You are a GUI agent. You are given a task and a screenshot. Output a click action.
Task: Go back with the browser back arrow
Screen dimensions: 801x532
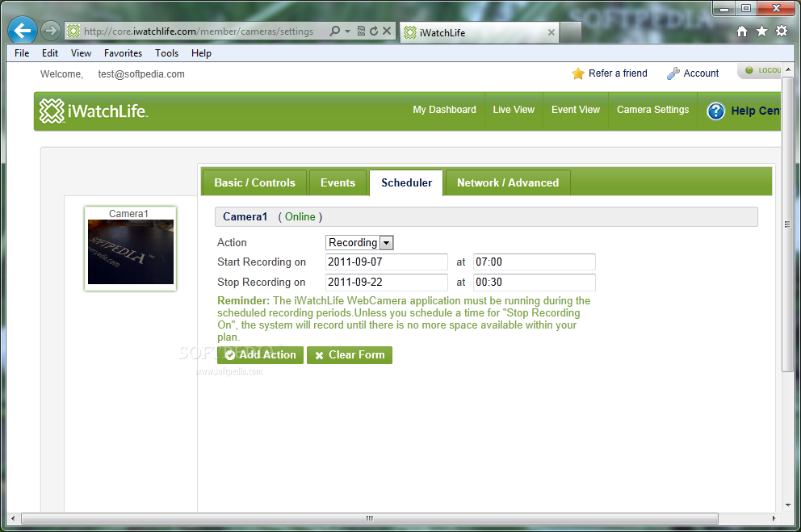point(23,31)
